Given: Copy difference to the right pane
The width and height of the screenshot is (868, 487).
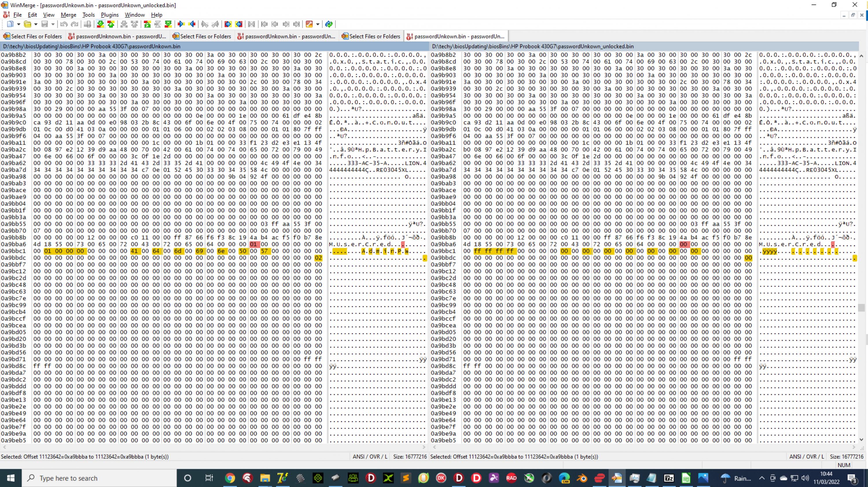Looking at the screenshot, I should (181, 24).
